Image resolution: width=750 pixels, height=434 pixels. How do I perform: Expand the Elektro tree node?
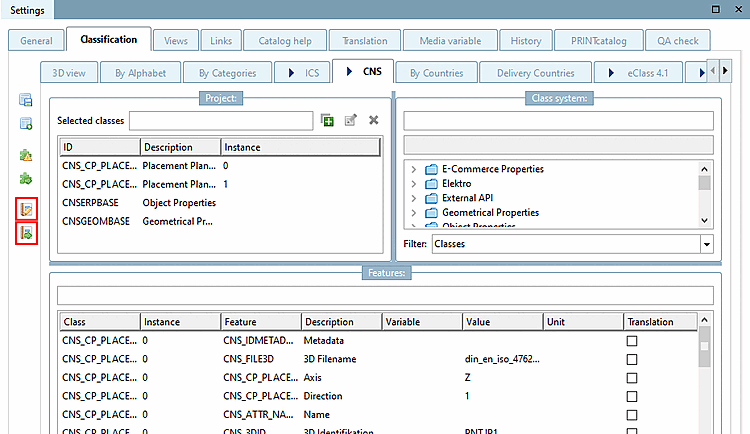coord(414,183)
